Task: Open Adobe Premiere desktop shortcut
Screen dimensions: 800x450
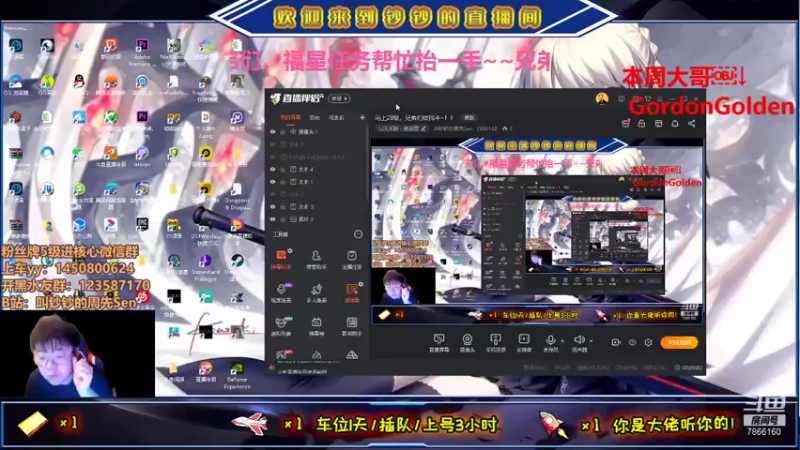Action: click(142, 52)
